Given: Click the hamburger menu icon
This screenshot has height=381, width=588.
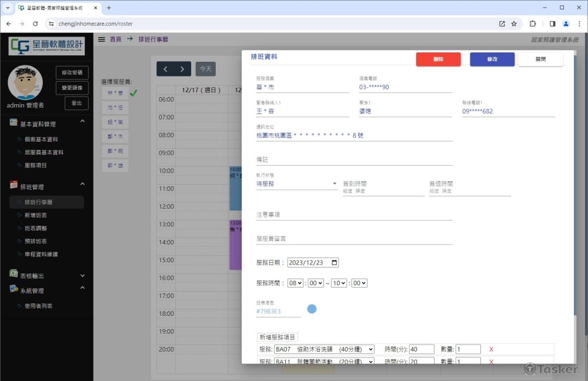Looking at the screenshot, I should tap(101, 39).
